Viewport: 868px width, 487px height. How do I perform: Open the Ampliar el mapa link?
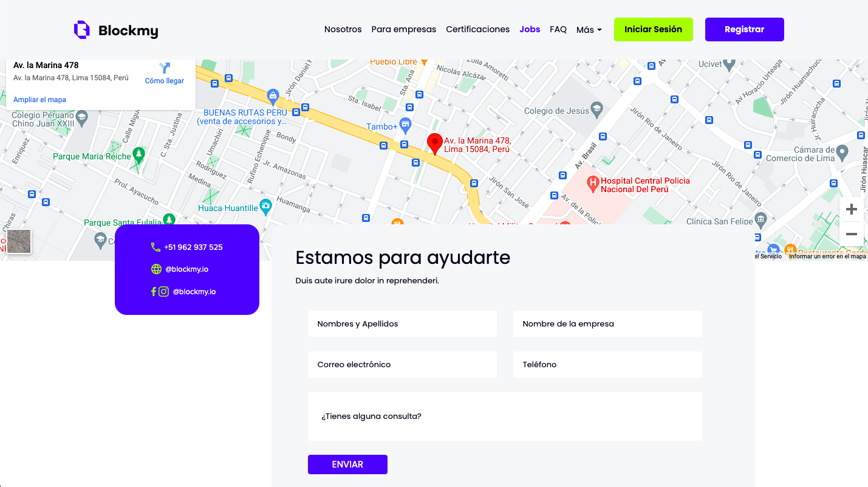39,100
